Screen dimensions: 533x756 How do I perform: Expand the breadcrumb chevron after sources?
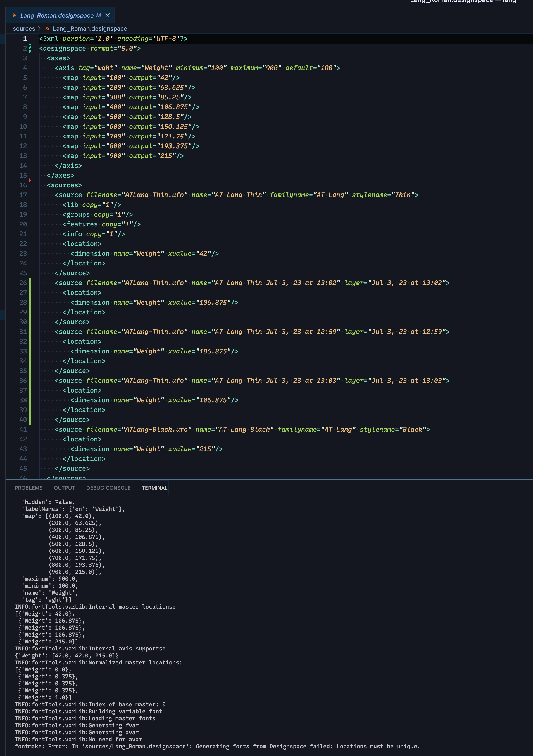point(39,29)
